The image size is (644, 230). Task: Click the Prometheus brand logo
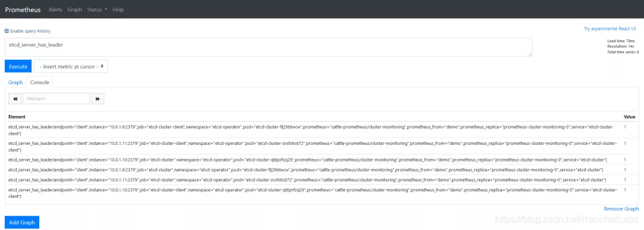[23, 10]
